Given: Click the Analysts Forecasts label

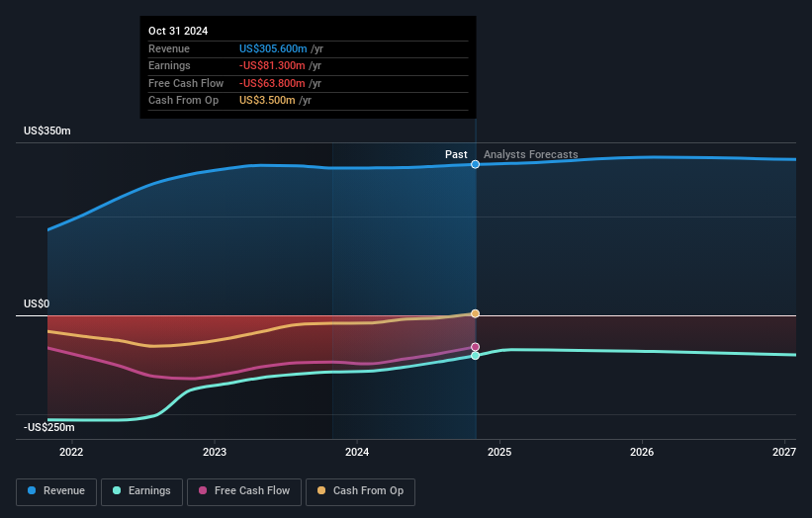Looking at the screenshot, I should click(x=531, y=154).
